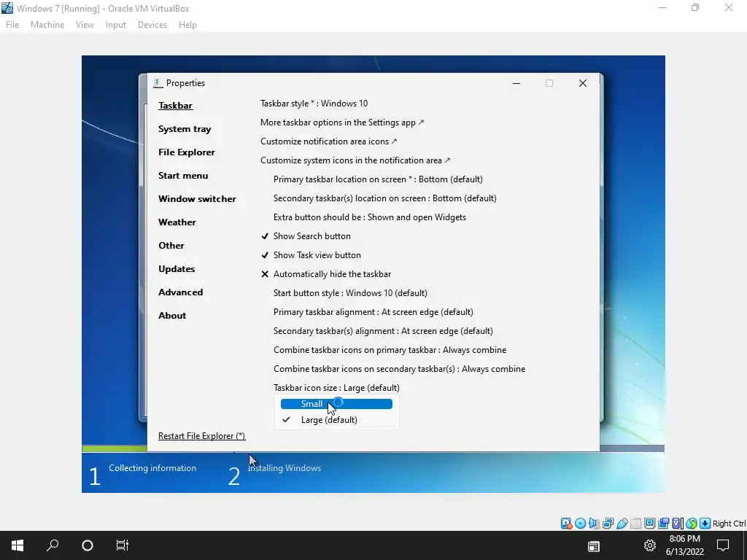Viewport: 747px width, 560px height.
Task: Open the Other section
Action: tap(171, 246)
